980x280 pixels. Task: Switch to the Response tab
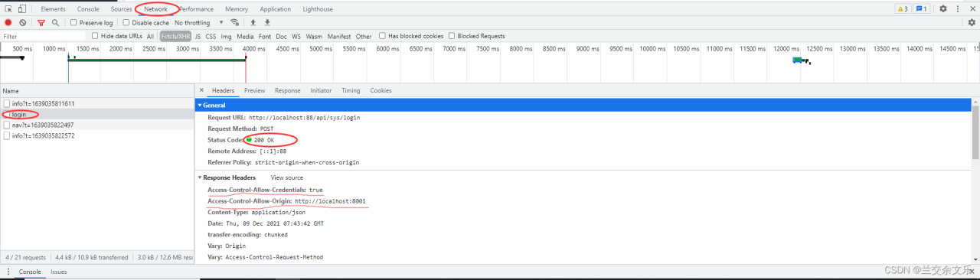click(x=288, y=90)
